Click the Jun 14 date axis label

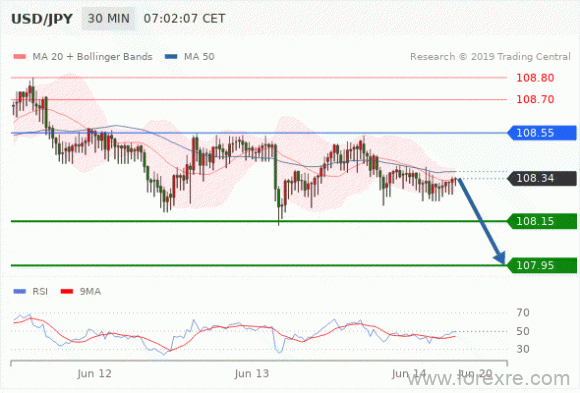point(409,373)
